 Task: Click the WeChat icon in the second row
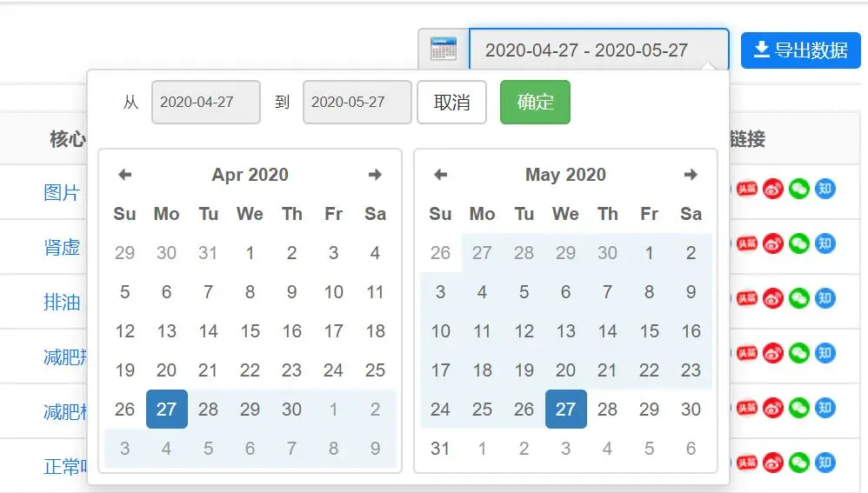[798, 244]
